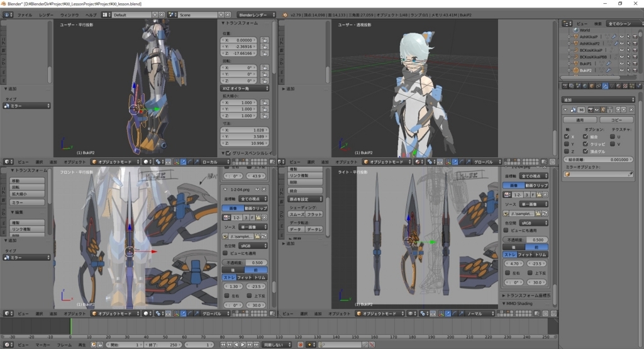The image size is (644, 349).
Task: Select BCKosiKikaiPBB in the outliner
Action: coord(593,57)
